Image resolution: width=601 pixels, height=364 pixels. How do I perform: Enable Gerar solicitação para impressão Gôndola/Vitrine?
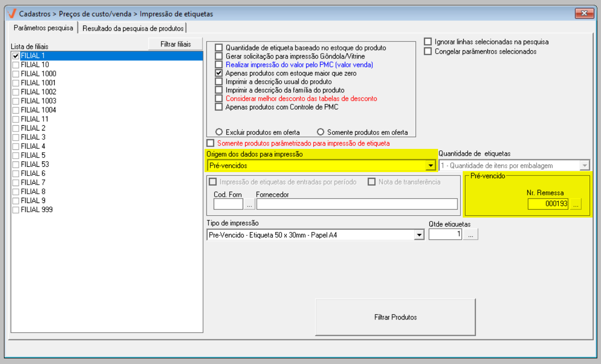coord(219,56)
